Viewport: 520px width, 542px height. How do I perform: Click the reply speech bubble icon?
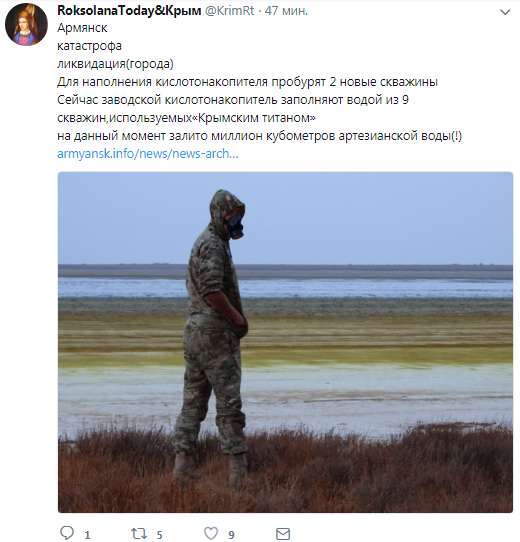click(67, 533)
